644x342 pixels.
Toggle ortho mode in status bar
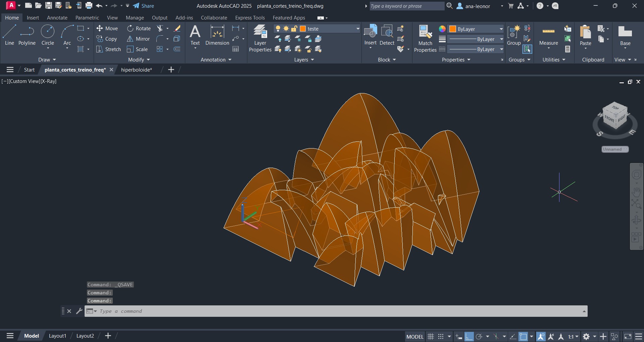(469, 336)
